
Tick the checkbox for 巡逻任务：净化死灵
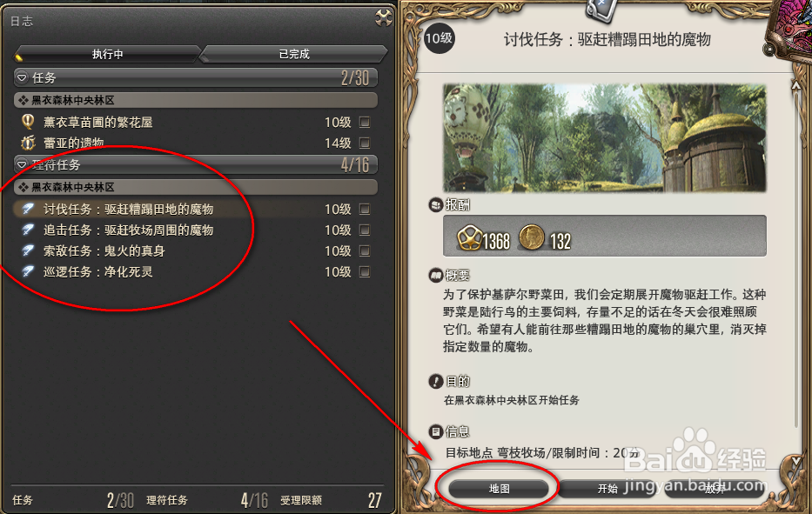point(365,271)
